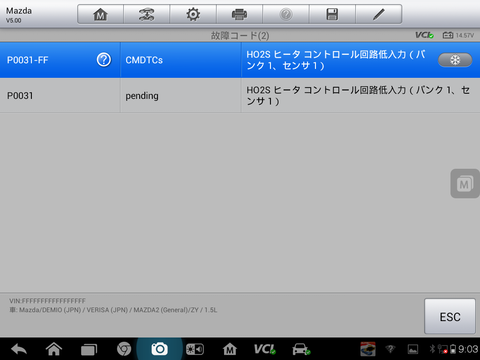Viewport: 480px width, 360px height.
Task: Go to the Mazda home menu
Action: pyautogui.click(x=100, y=14)
